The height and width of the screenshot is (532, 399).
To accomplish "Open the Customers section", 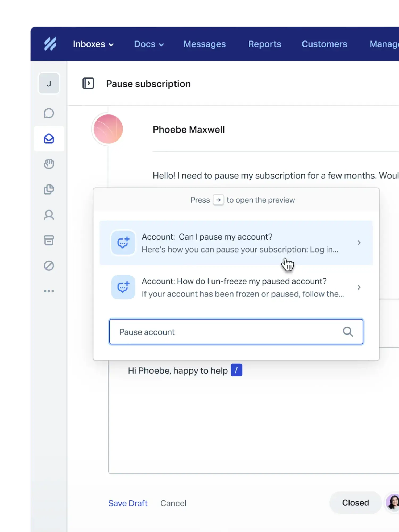I will [324, 44].
